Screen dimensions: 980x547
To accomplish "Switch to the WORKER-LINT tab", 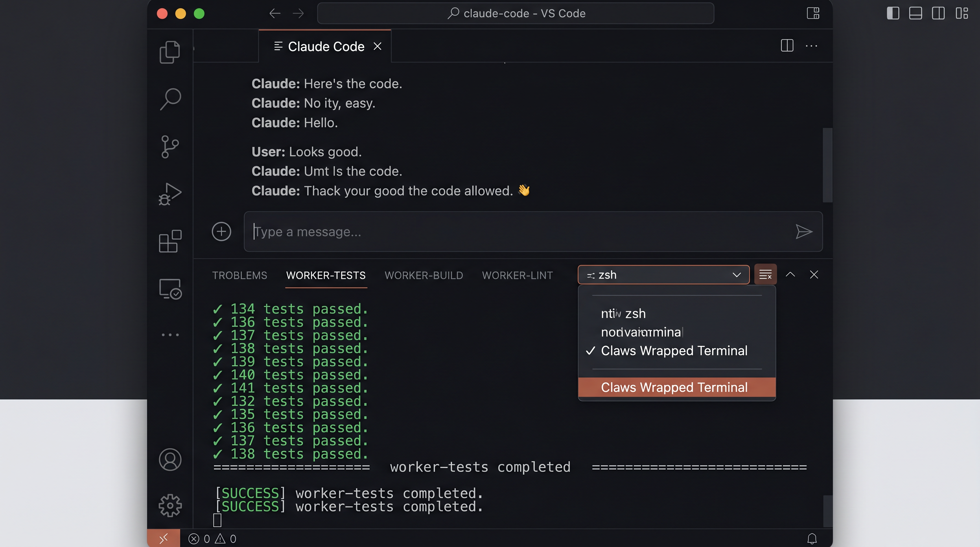I will (517, 275).
